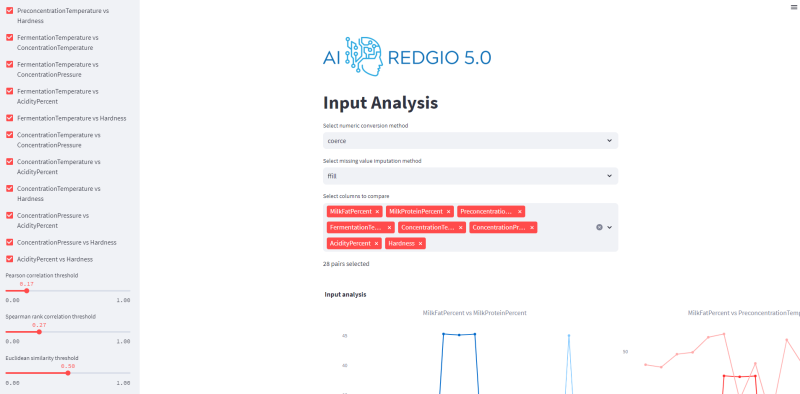The width and height of the screenshot is (800, 394).
Task: Uncheck ConcentrationPressure vs AcidityPercent
Action: [9, 215]
